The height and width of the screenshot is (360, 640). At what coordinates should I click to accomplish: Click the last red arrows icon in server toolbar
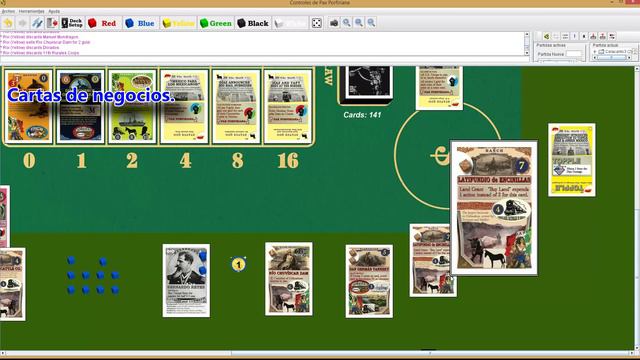coord(612,36)
